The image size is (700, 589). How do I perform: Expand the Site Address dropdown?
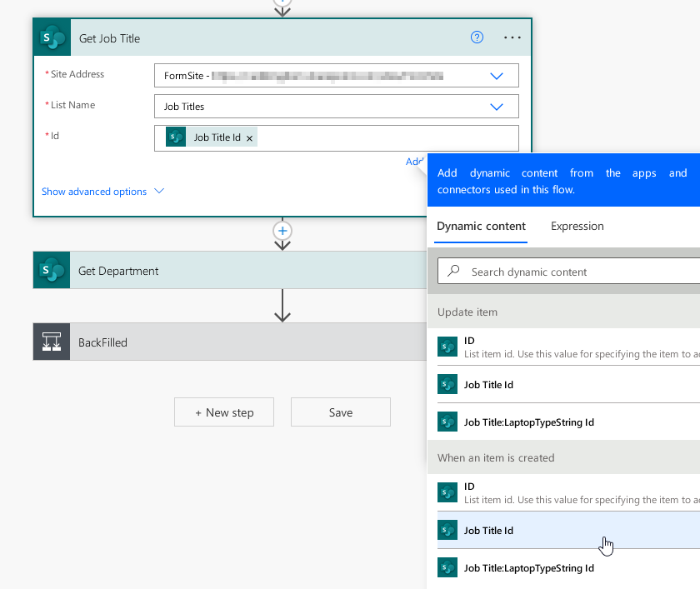click(x=497, y=76)
